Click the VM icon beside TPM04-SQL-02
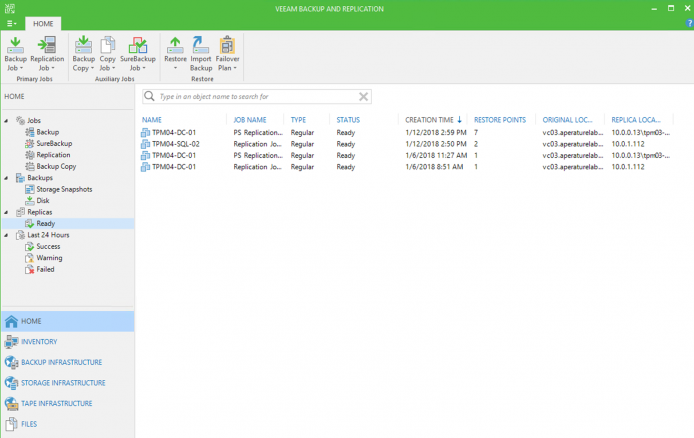This screenshot has width=694, height=438. tap(145, 144)
